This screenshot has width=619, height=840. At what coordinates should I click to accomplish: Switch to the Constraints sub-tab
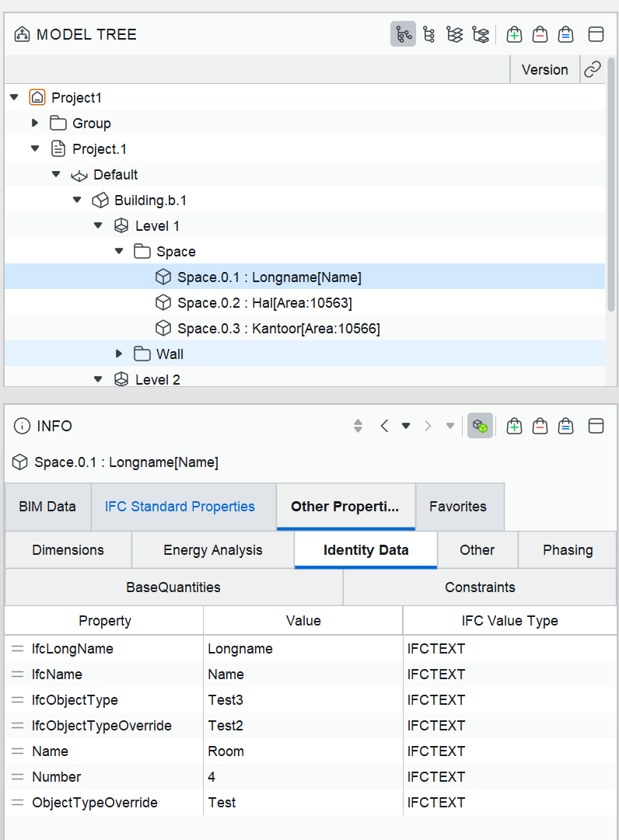(x=481, y=587)
